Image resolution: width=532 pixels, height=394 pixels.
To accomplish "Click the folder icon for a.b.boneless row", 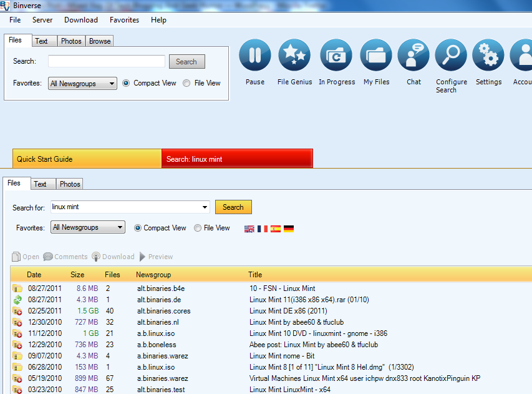I will 17,345.
